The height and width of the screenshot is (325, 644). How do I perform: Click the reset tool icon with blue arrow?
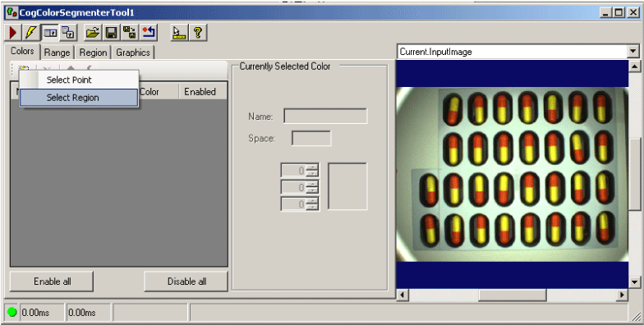click(x=149, y=33)
